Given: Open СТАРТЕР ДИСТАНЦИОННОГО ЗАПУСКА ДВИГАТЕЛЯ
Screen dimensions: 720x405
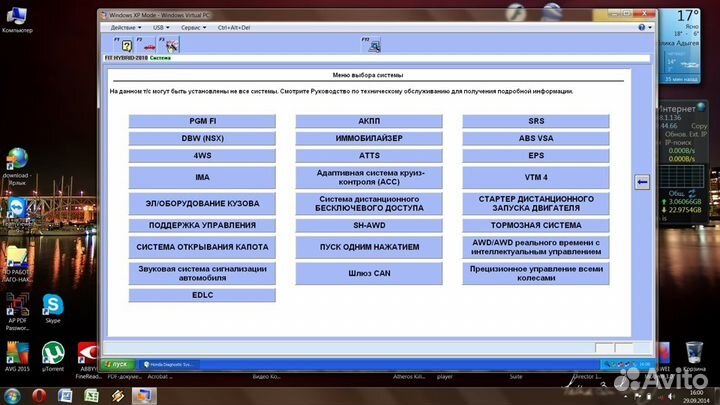Looking at the screenshot, I should (x=536, y=203).
